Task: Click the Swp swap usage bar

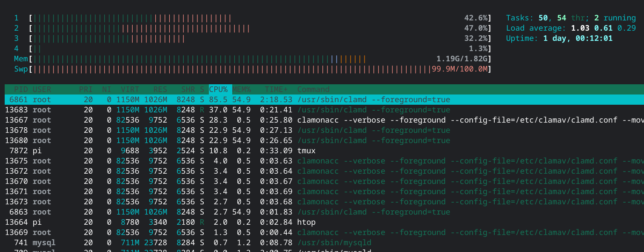Action: pyautogui.click(x=170, y=69)
